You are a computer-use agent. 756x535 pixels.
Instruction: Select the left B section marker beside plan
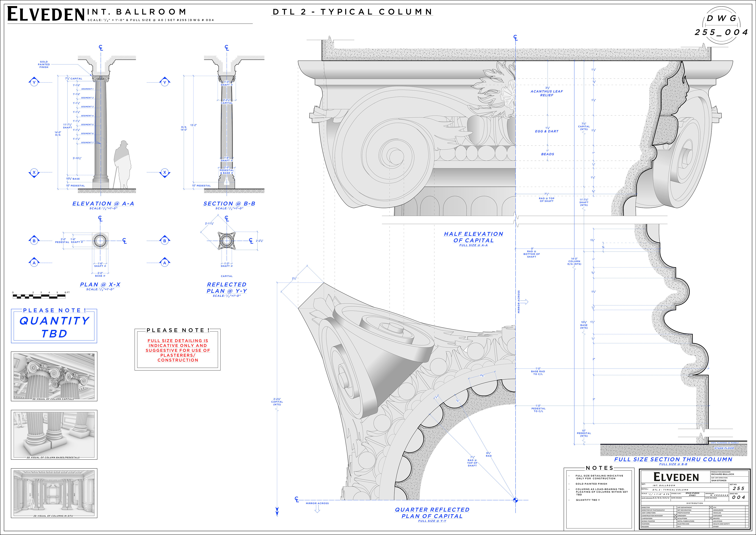pos(34,241)
